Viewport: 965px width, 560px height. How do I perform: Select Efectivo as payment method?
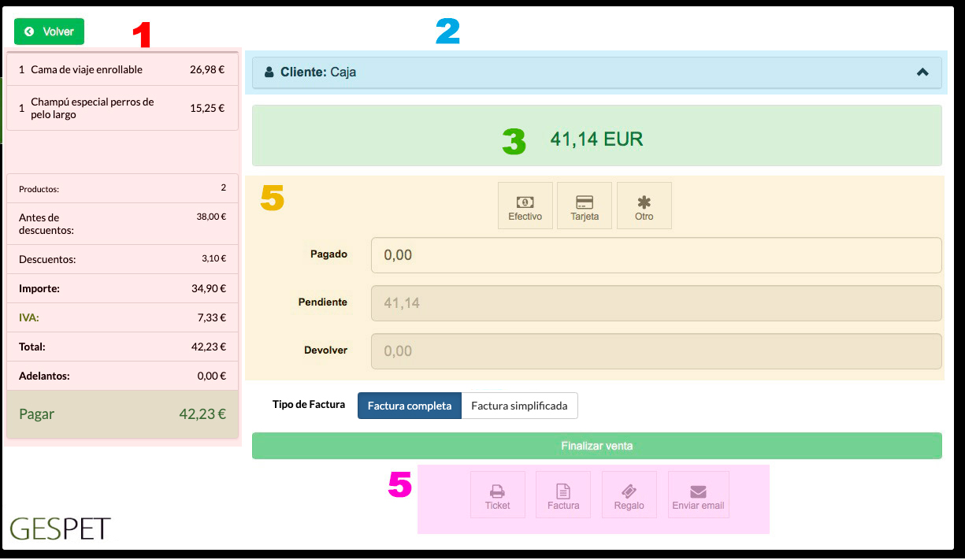coord(525,205)
